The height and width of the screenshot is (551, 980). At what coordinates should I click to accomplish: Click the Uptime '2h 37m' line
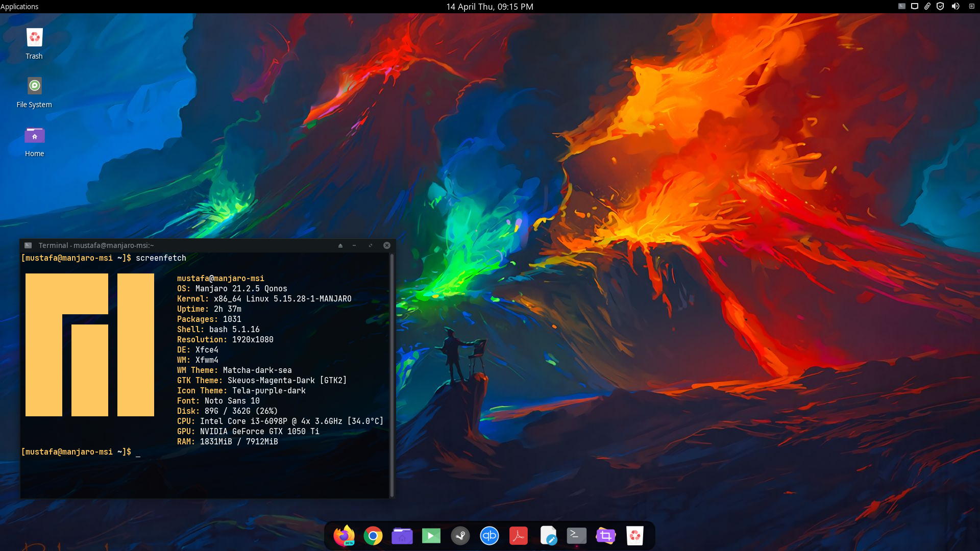pyautogui.click(x=209, y=309)
